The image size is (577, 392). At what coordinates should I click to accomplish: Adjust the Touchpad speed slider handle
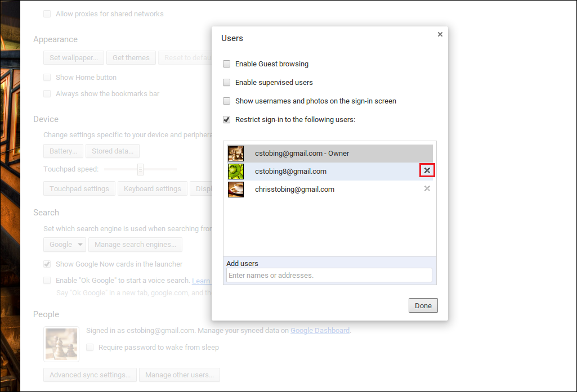140,169
